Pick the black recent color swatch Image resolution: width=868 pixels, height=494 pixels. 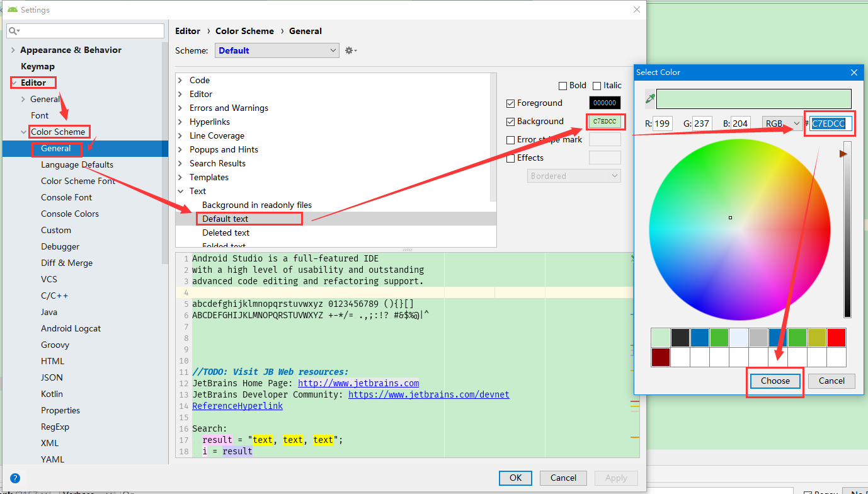pos(680,338)
